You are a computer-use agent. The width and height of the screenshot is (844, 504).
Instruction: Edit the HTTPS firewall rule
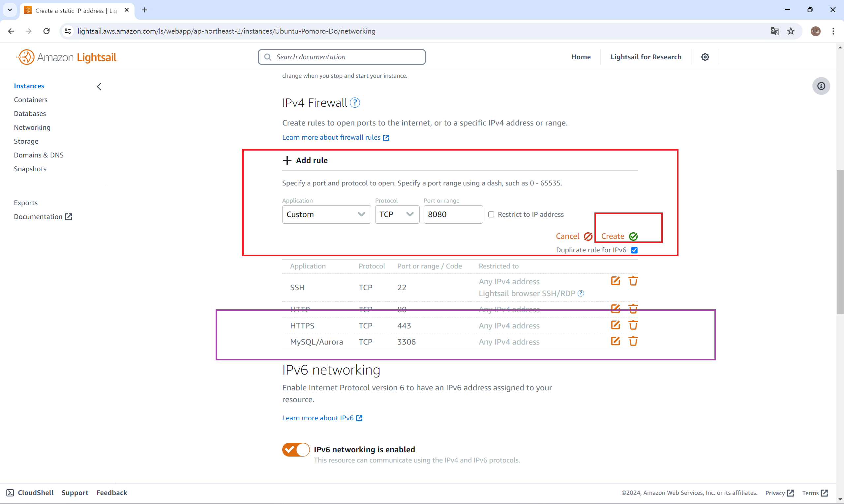coord(615,325)
